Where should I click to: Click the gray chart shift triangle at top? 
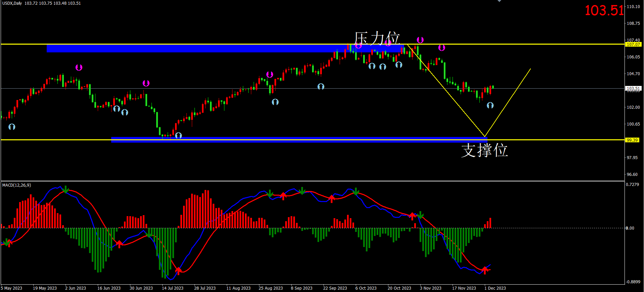click(x=499, y=1)
